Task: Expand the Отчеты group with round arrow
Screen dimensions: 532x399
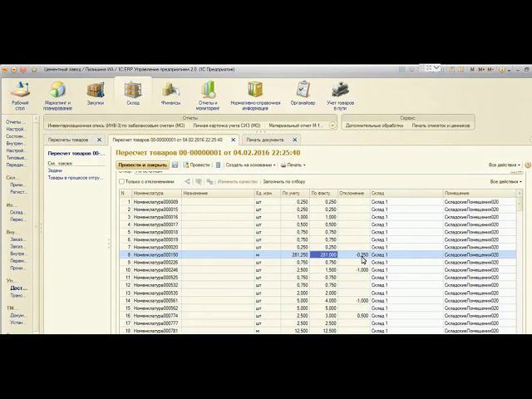Action: pos(332,126)
